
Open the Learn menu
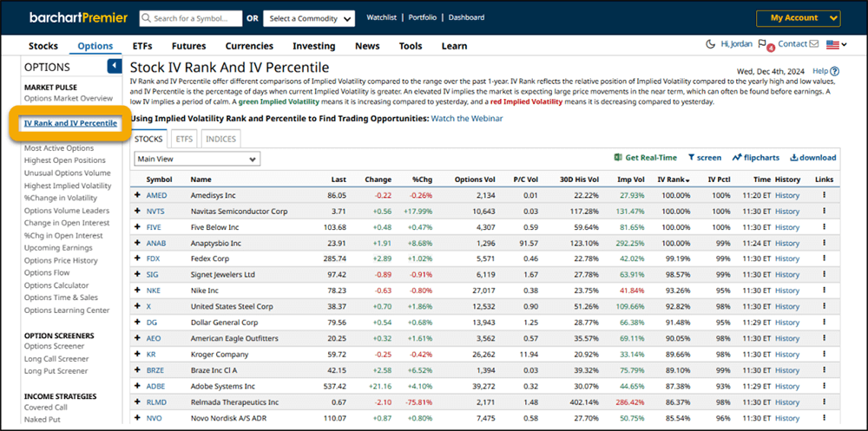455,46
